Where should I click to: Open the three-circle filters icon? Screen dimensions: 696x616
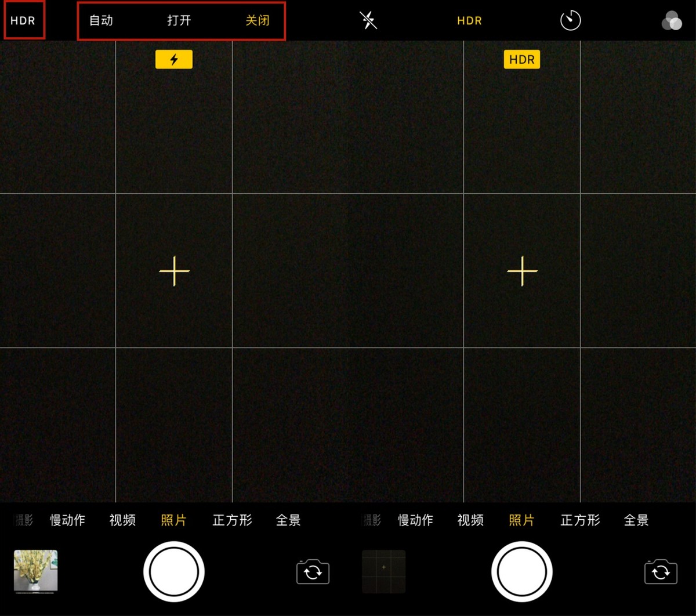tap(672, 21)
